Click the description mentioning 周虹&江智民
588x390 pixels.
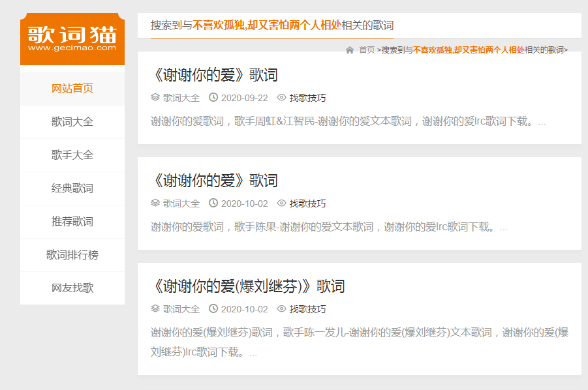tap(348, 121)
